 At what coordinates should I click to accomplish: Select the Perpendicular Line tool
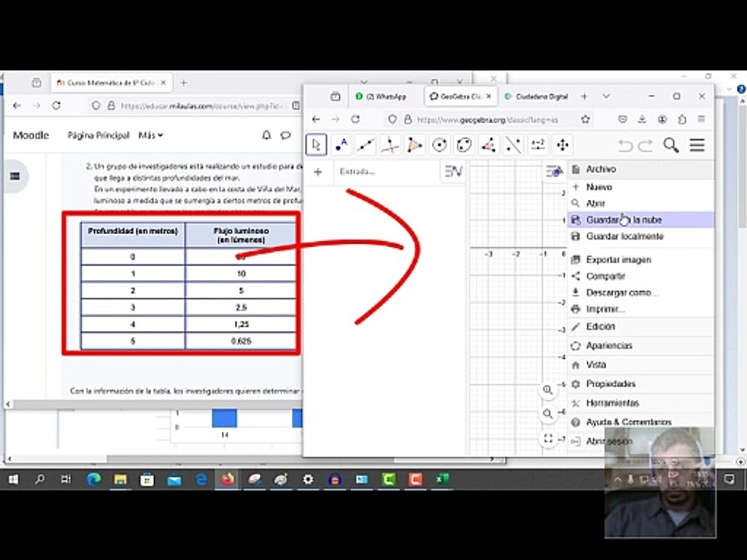pyautogui.click(x=390, y=145)
